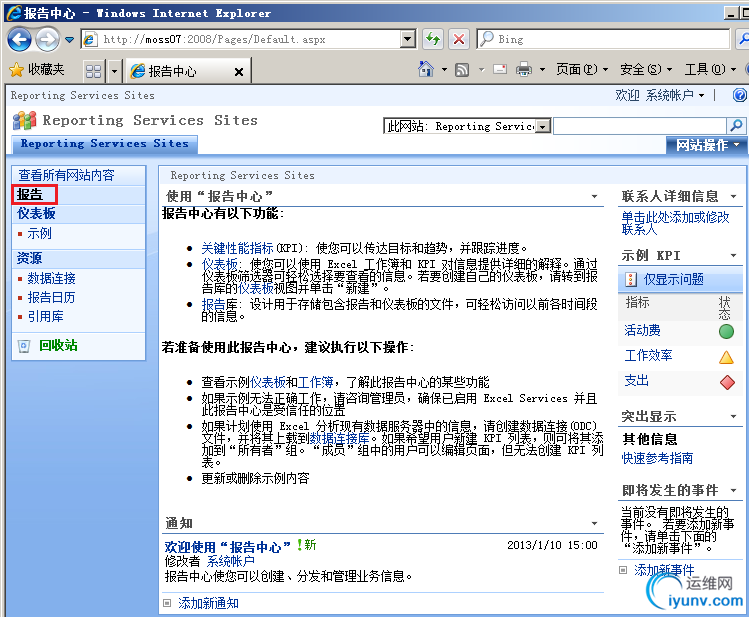Image resolution: width=749 pixels, height=617 pixels.
Task: Expand the 突出显示 web part menu
Action: coord(733,417)
